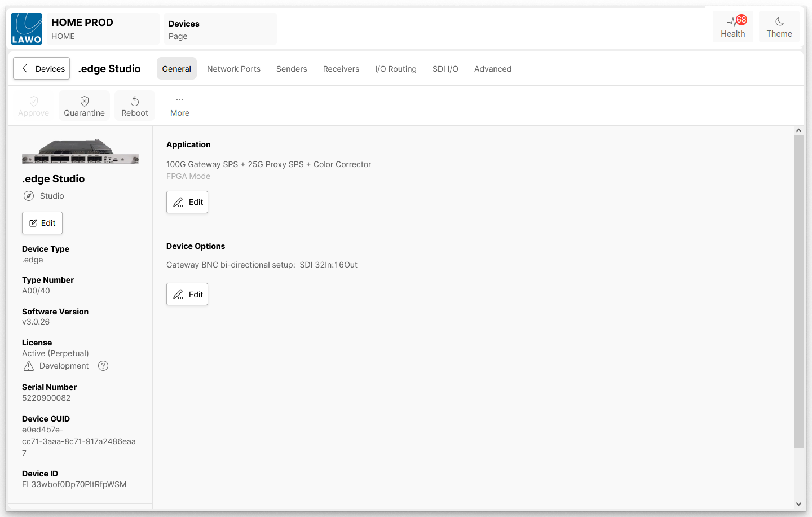The height and width of the screenshot is (517, 812).
Task: Open the Advanced tab
Action: [492, 69]
